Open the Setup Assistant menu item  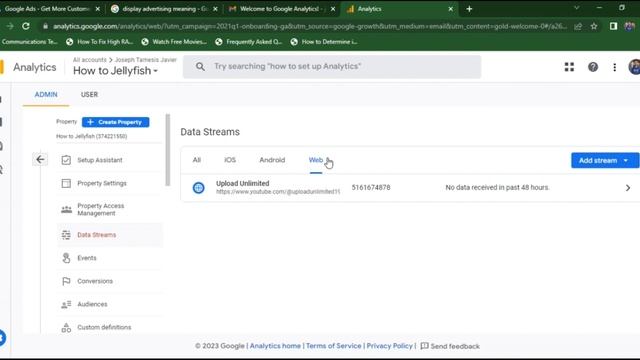pyautogui.click(x=109, y=160)
